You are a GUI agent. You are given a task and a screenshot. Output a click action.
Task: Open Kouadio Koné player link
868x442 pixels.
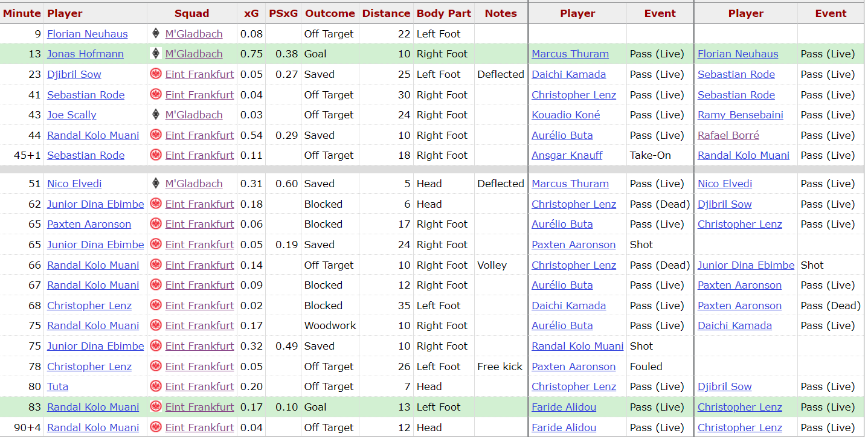coord(566,115)
